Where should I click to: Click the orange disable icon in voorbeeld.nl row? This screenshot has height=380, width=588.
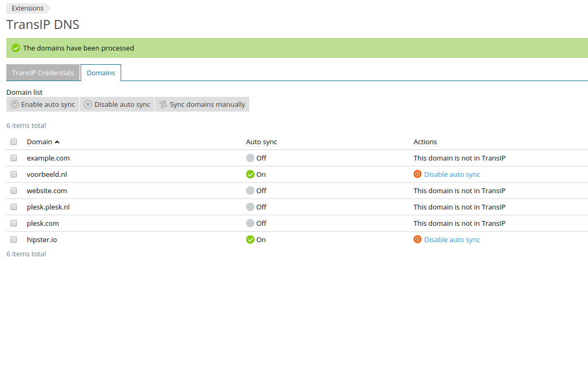click(417, 174)
